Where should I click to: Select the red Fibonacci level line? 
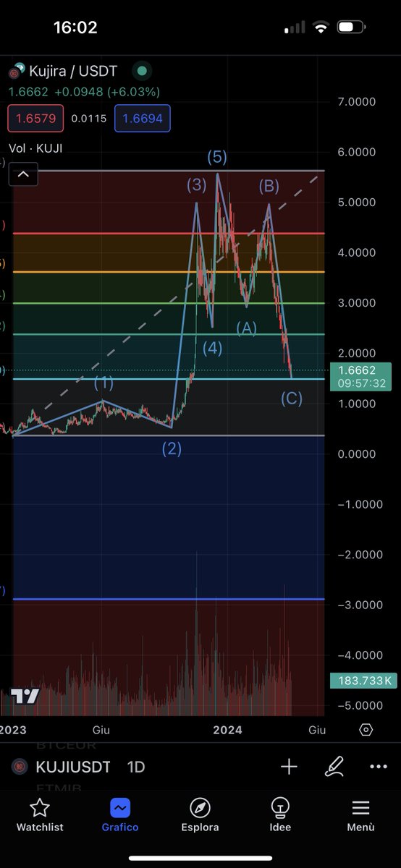(168, 234)
